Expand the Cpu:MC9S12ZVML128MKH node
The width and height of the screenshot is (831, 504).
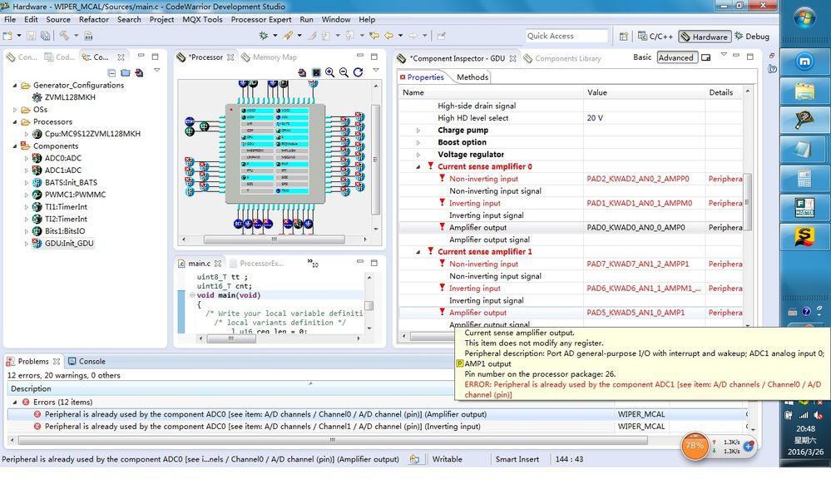[x=26, y=134]
